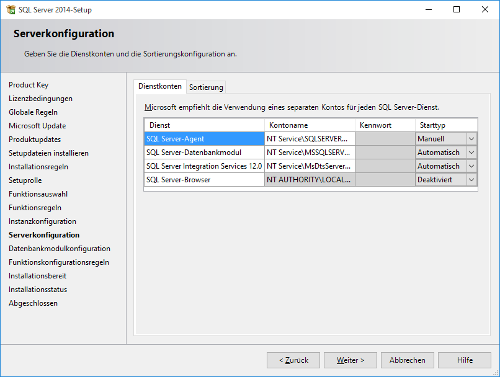This screenshot has height=377, width=500.
Task: Edit account name NT Service\MsDtsServer... cell
Action: coord(310,166)
